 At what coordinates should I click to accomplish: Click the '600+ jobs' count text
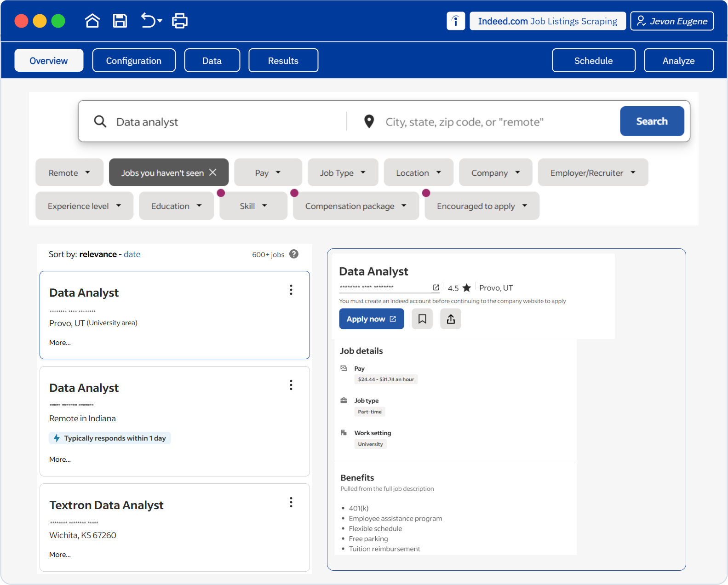coord(268,254)
